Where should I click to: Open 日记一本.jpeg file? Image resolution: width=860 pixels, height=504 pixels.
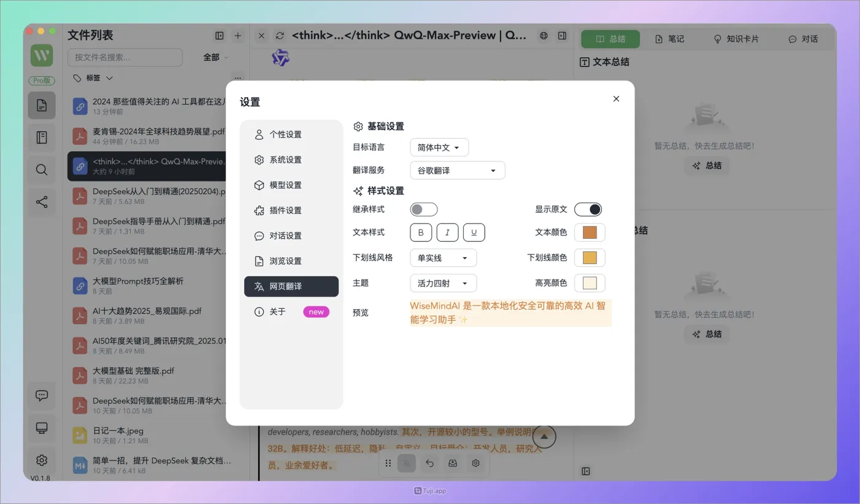pos(156,435)
